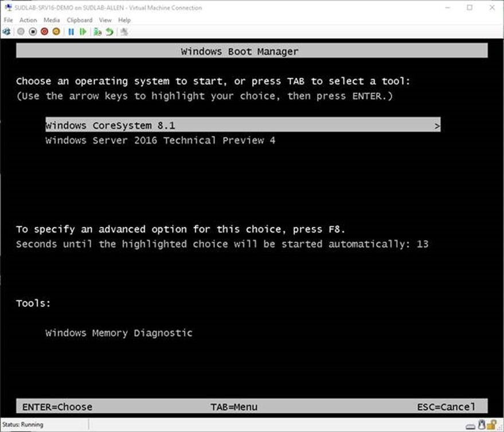504x432 pixels.
Task: Shut down the VM with the red icon
Action: point(44,32)
